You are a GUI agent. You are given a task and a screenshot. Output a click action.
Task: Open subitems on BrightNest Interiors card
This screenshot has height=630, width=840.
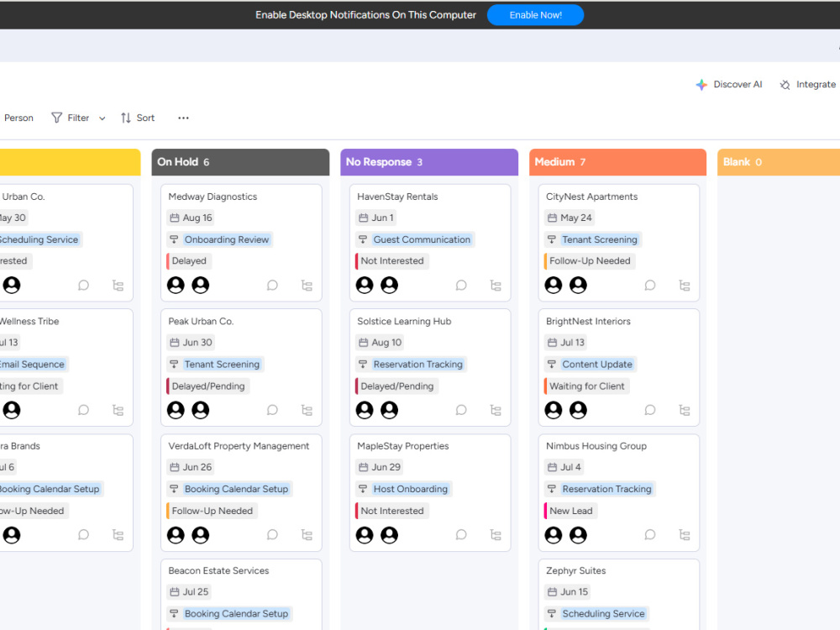(x=684, y=410)
